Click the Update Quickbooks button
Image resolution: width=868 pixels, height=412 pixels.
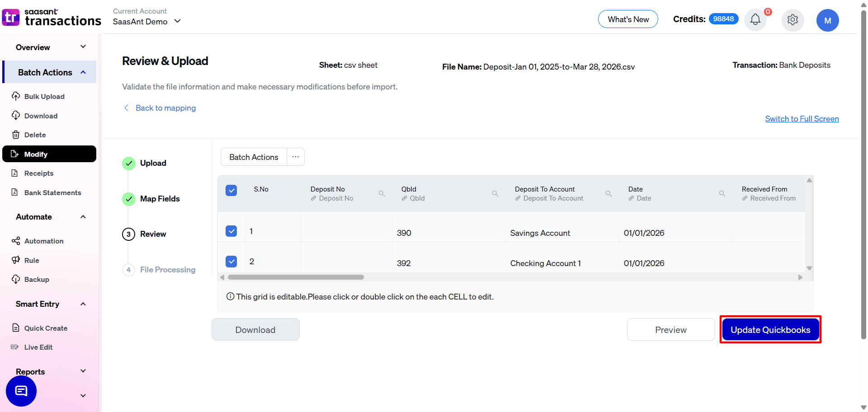coord(770,329)
